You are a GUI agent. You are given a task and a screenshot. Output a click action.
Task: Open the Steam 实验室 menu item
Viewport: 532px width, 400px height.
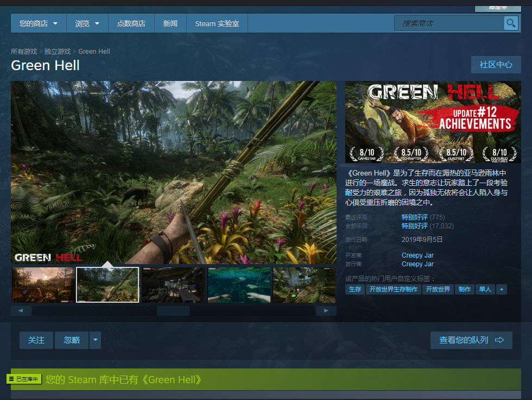(217, 23)
